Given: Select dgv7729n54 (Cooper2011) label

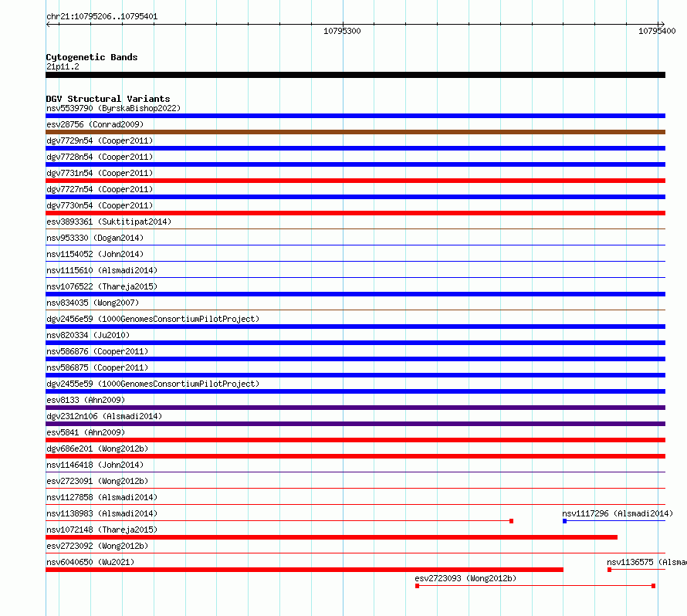Looking at the screenshot, I should 100,140.
